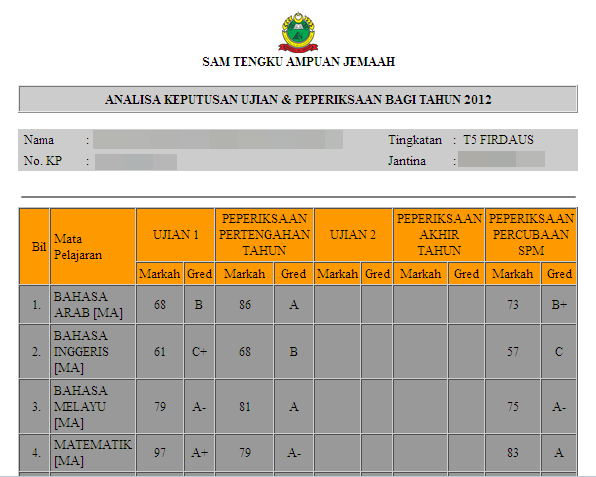Click Bahasa Inggeris Ujian 1 grade C+

pyautogui.click(x=199, y=352)
